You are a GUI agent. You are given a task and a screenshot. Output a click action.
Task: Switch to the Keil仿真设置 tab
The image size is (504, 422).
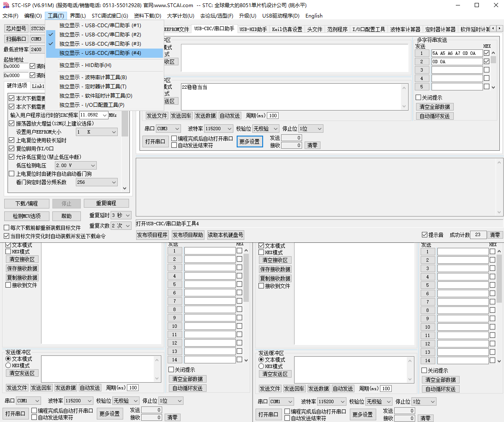click(287, 29)
